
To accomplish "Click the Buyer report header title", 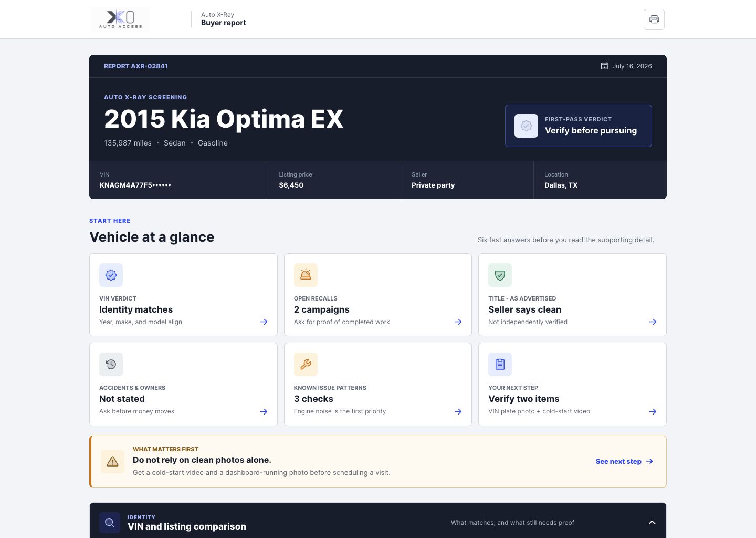I will click(224, 23).
